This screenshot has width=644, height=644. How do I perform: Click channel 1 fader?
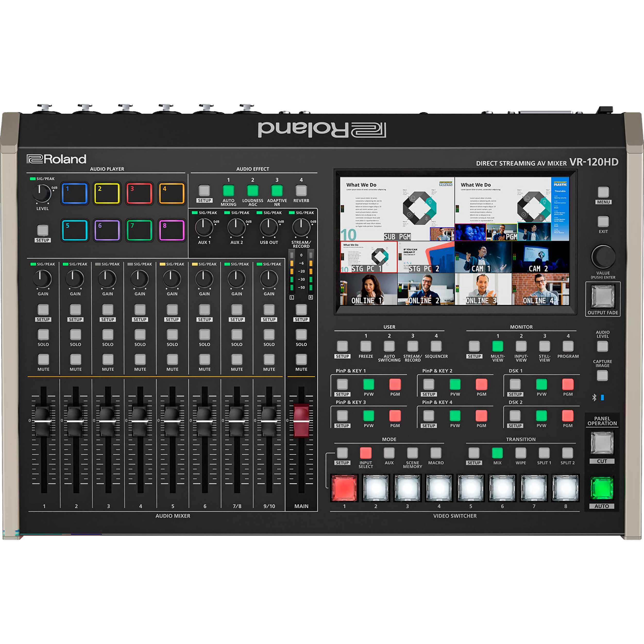[43, 421]
